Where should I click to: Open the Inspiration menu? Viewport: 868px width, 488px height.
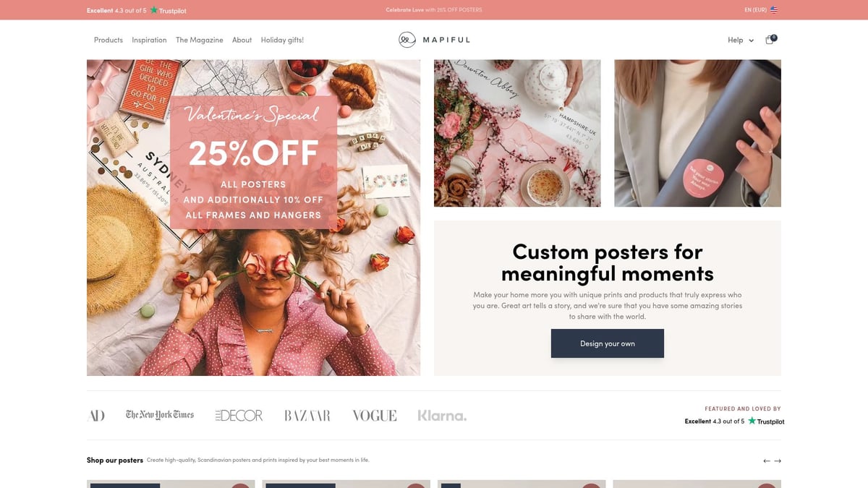pos(149,40)
